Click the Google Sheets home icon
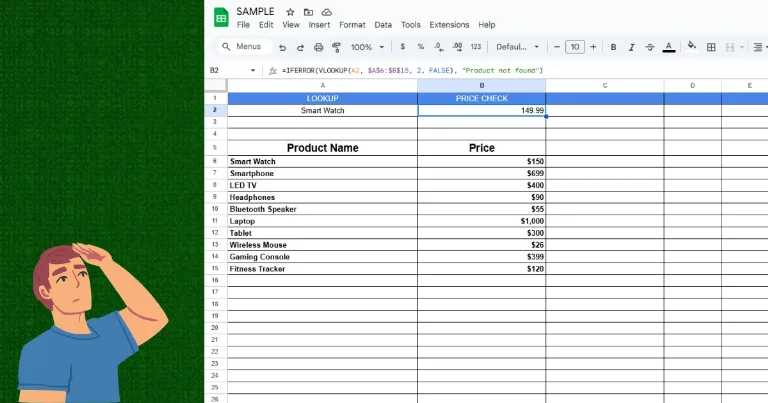This screenshot has height=403, width=768. (221, 17)
